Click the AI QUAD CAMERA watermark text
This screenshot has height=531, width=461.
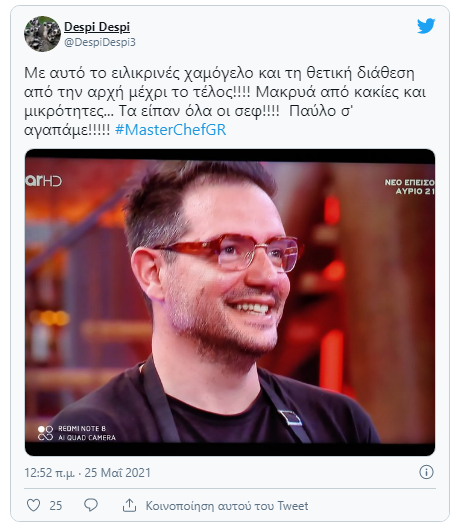click(87, 438)
